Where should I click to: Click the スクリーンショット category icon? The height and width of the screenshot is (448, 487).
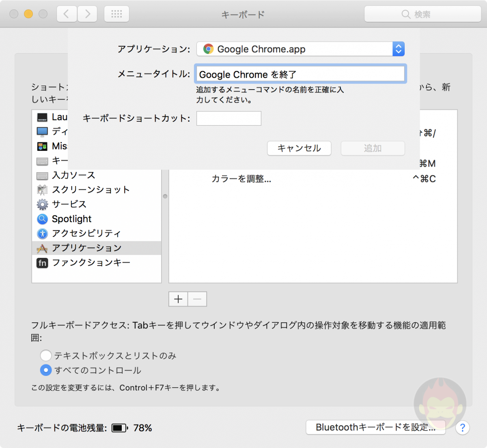tap(42, 190)
